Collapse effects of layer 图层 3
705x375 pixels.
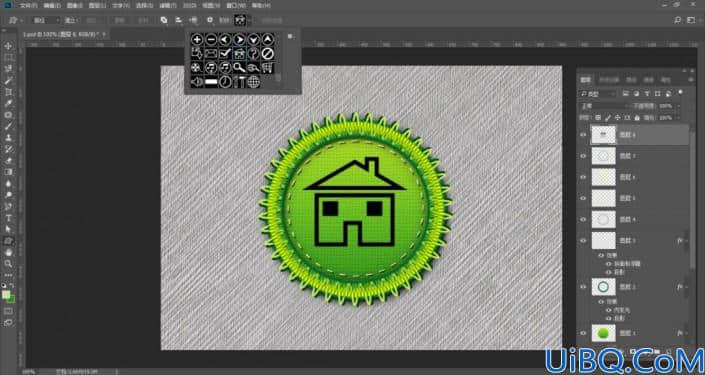click(686, 241)
